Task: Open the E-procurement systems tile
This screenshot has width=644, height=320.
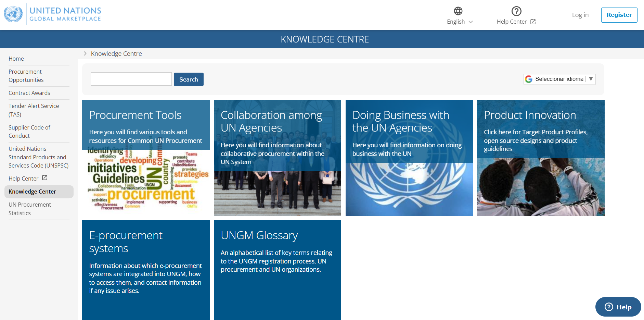Action: click(146, 270)
